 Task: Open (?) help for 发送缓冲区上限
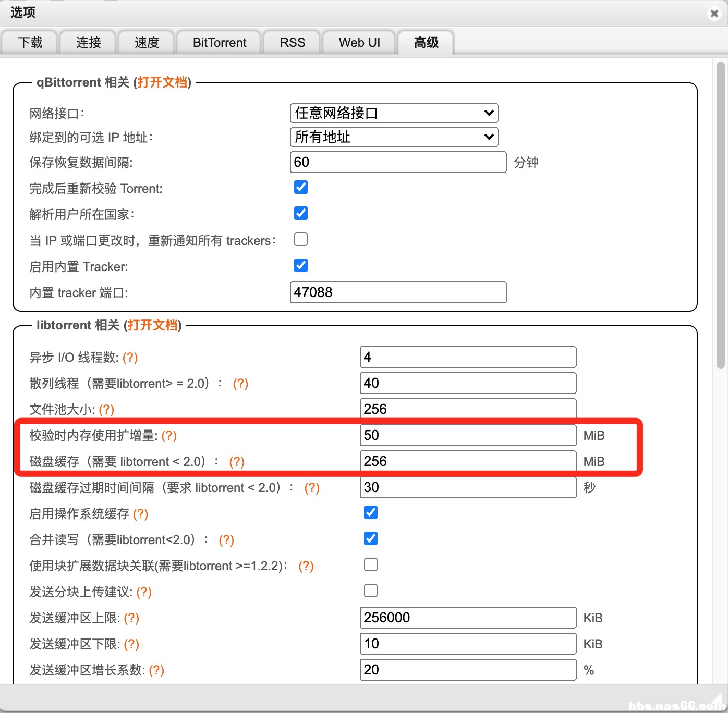tap(131, 618)
